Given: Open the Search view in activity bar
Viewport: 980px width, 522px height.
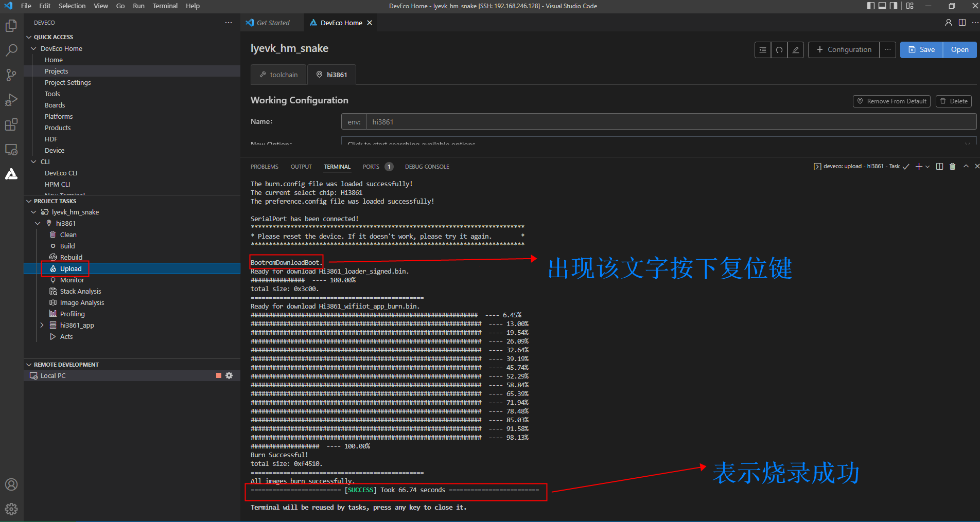Looking at the screenshot, I should [11, 50].
